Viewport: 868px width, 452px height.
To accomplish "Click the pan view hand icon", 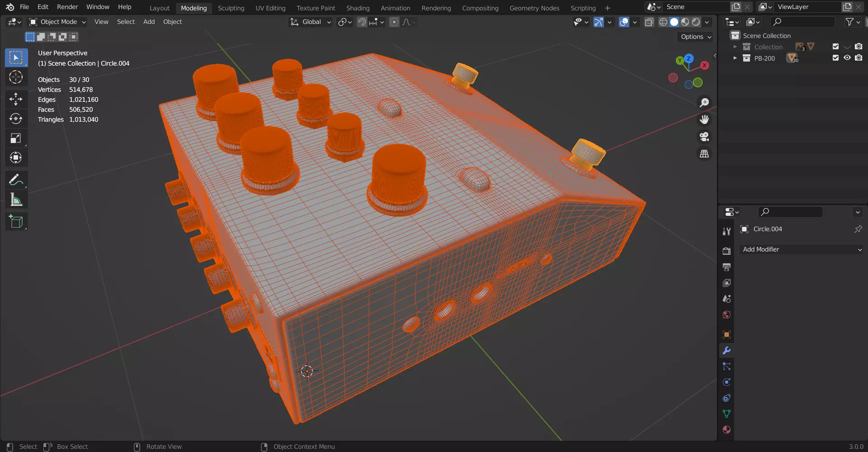I will click(704, 119).
